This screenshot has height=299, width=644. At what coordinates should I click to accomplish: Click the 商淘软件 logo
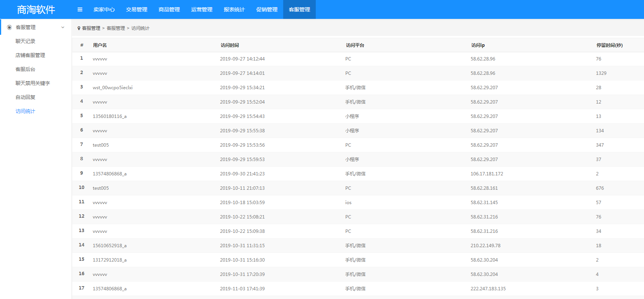point(36,9)
